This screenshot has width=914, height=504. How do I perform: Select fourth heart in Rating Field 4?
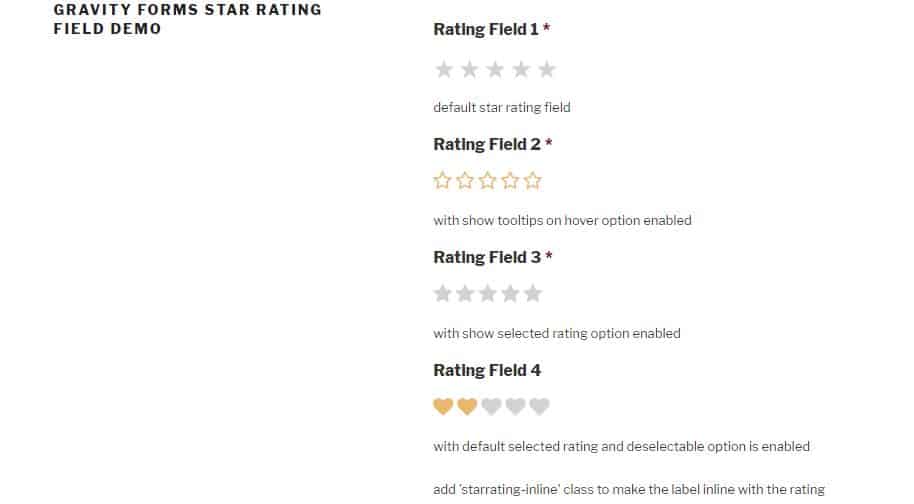(515, 406)
